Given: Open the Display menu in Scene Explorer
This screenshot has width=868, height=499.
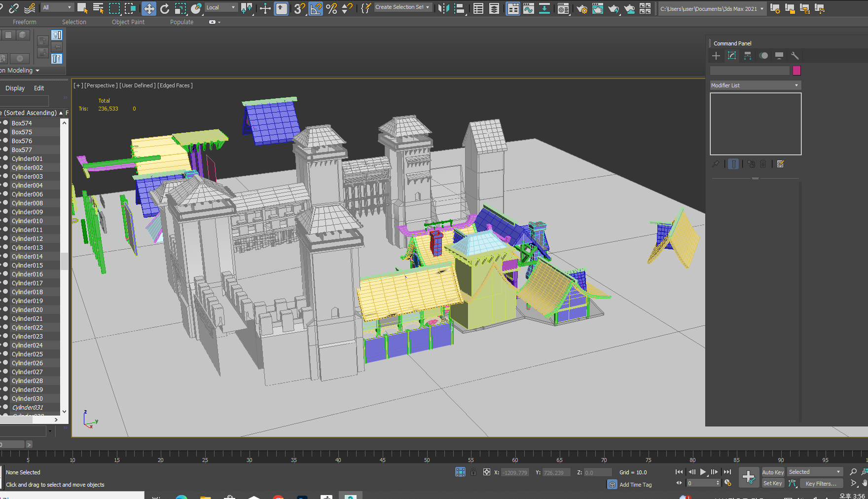Looking at the screenshot, I should pyautogui.click(x=15, y=88).
